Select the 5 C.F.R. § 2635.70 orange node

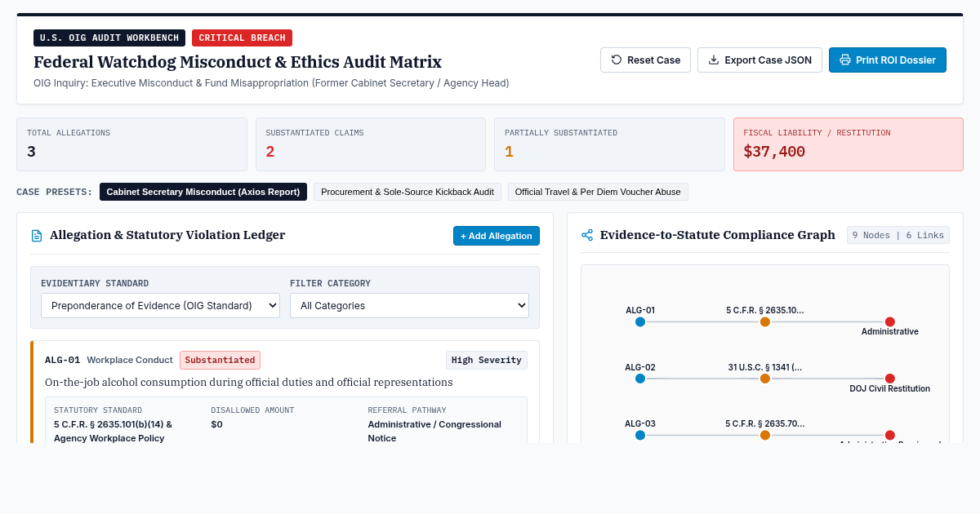(x=765, y=435)
